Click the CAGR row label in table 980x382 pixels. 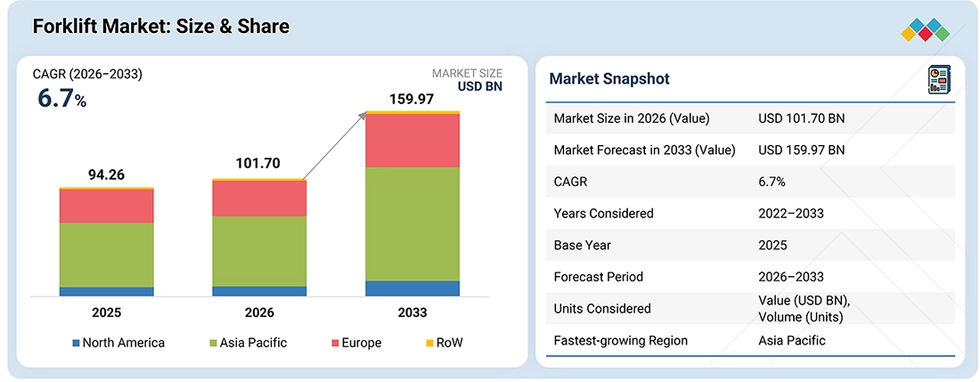coord(570,182)
